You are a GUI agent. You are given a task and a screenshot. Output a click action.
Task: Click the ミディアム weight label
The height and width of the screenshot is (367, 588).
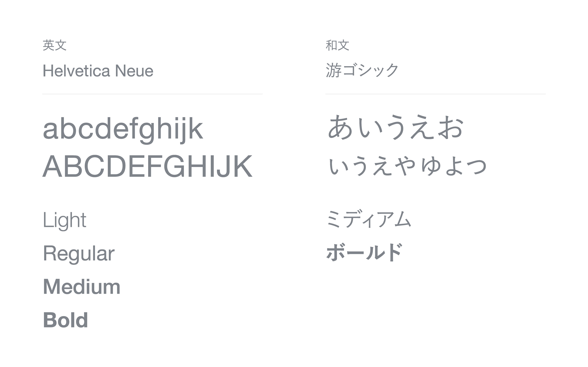tap(369, 219)
